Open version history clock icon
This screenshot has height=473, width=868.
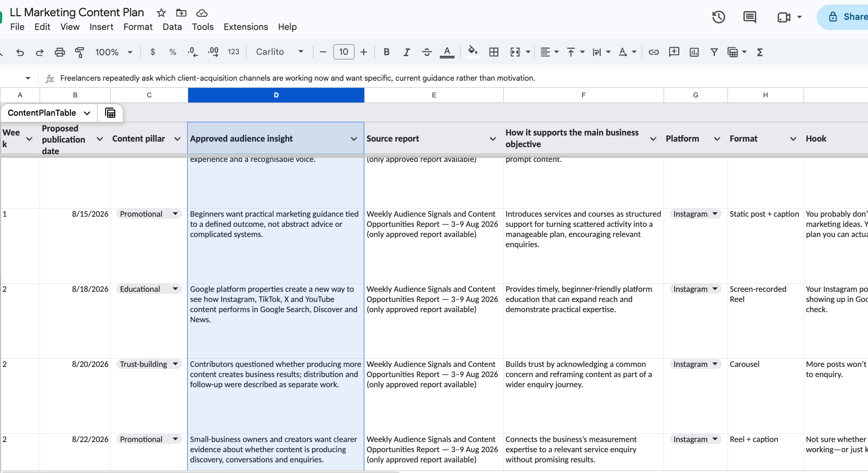[719, 17]
